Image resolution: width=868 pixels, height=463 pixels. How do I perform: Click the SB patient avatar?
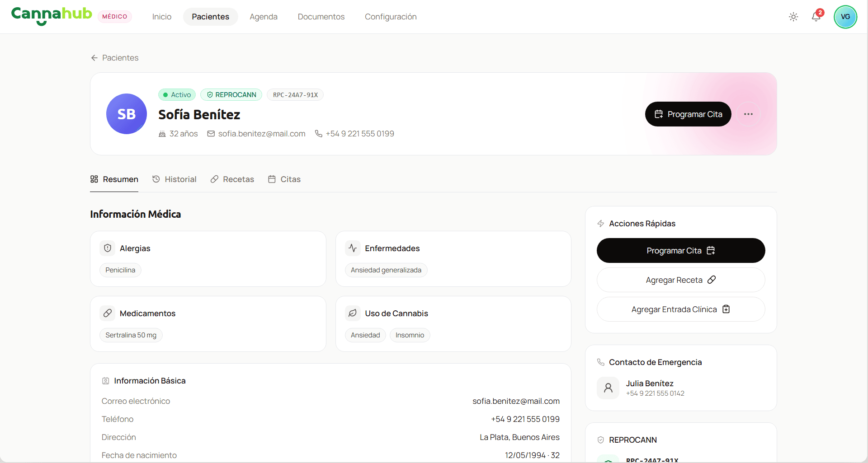click(x=127, y=114)
